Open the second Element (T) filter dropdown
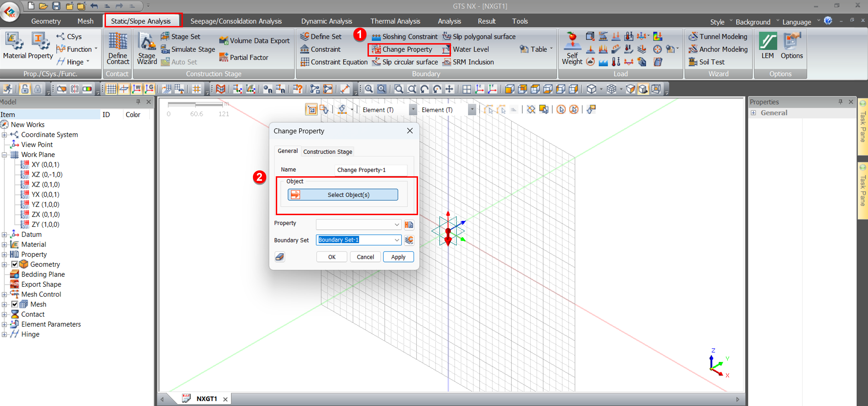Image resolution: width=868 pixels, height=406 pixels. (x=472, y=110)
